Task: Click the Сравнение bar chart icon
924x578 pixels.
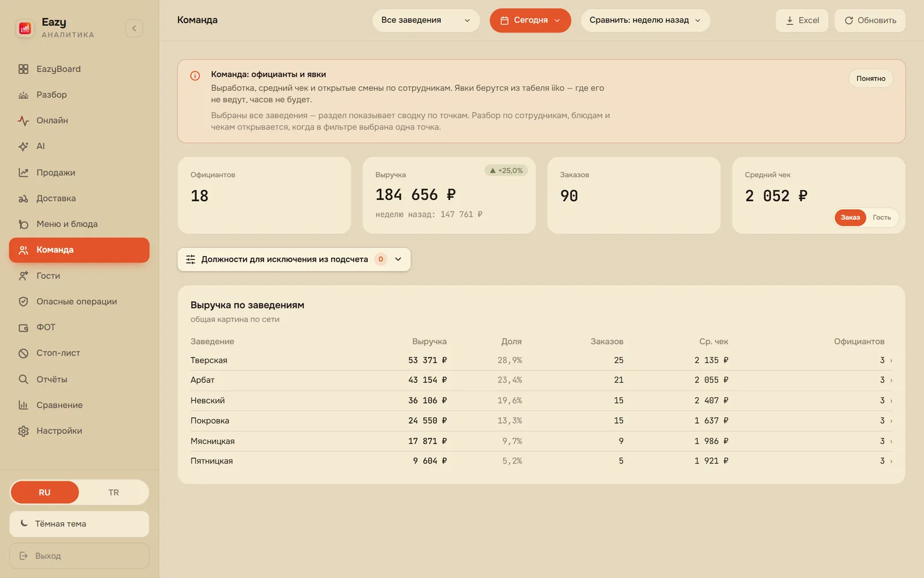Action: pos(23,405)
